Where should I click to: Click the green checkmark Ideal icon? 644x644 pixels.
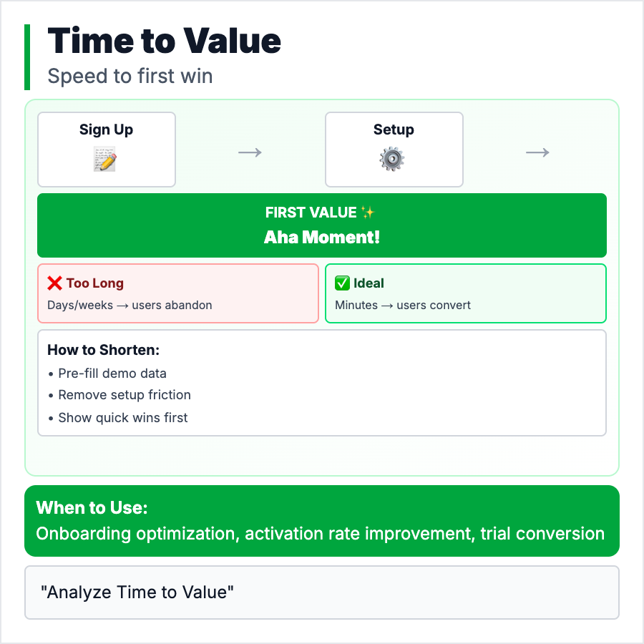tap(343, 283)
